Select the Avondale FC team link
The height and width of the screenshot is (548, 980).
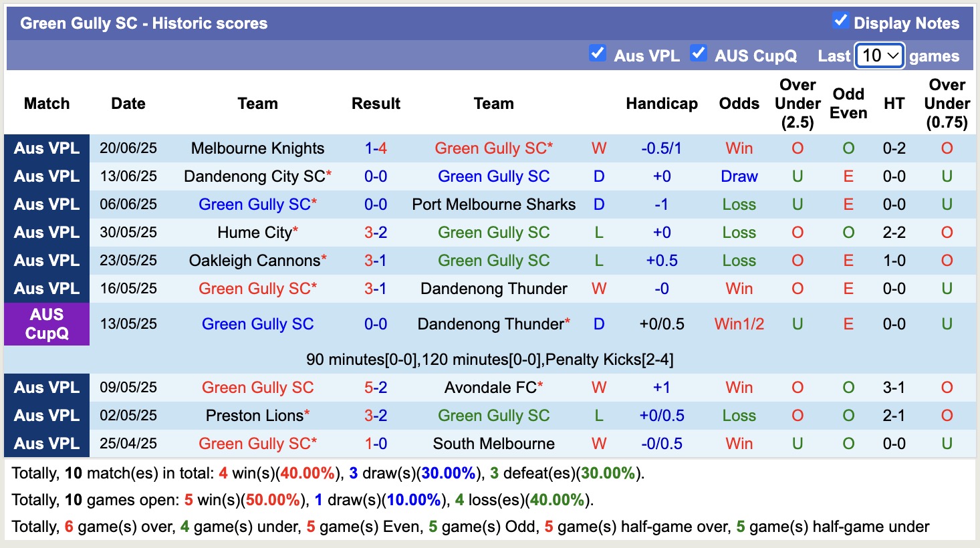coord(490,388)
